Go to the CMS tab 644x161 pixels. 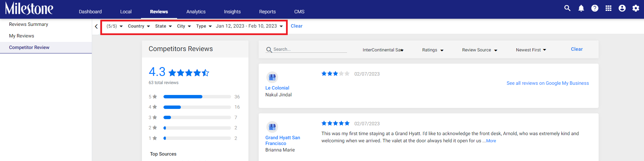[299, 12]
